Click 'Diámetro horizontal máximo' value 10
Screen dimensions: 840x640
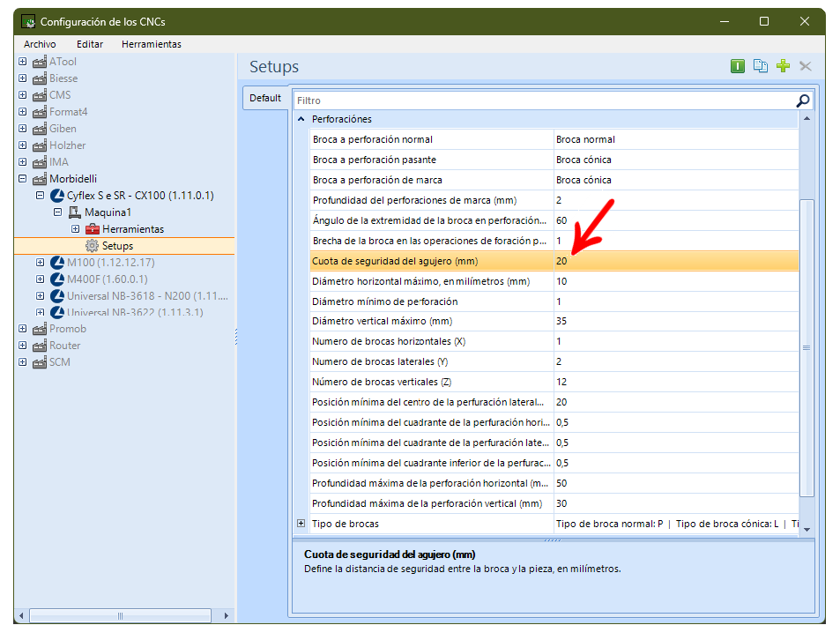tap(675, 281)
